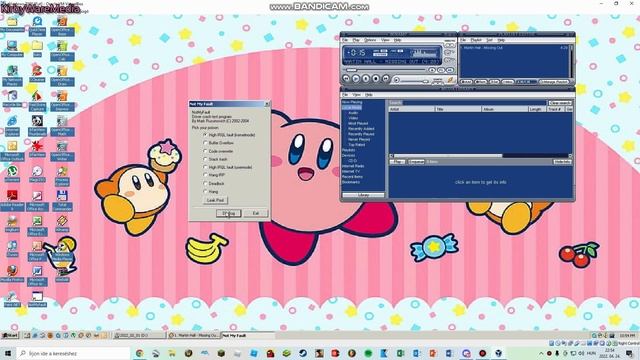Open Play menu in Winamp player
The image size is (640, 360).
[x=356, y=40]
